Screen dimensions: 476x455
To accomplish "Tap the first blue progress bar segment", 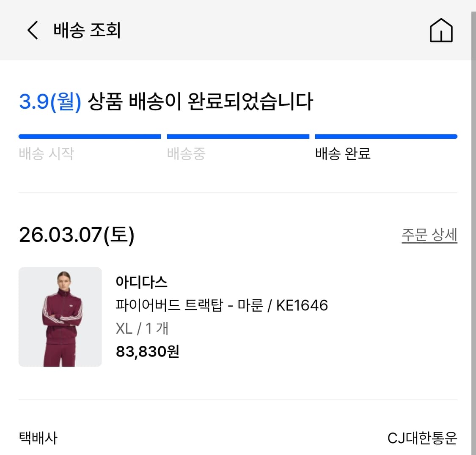I will (90, 136).
